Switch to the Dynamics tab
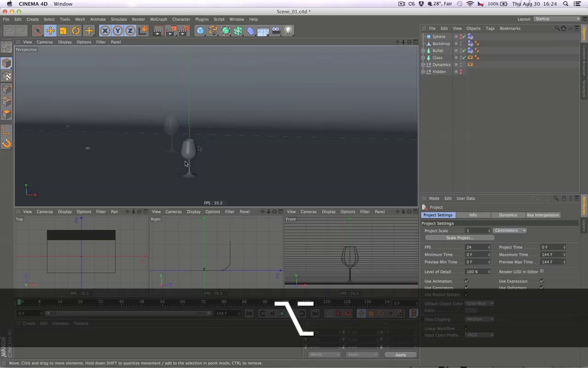The height and width of the screenshot is (368, 588). coord(508,215)
